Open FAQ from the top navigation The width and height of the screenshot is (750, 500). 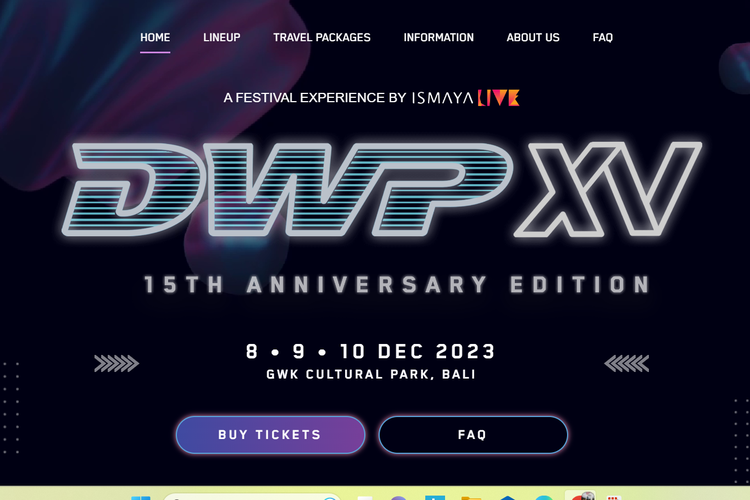coord(603,38)
